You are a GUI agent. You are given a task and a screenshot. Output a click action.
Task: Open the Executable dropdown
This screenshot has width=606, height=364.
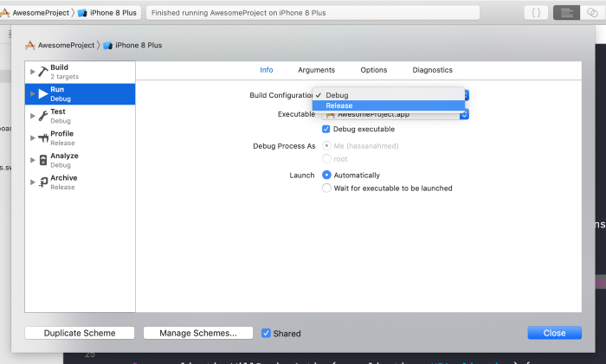[395, 115]
